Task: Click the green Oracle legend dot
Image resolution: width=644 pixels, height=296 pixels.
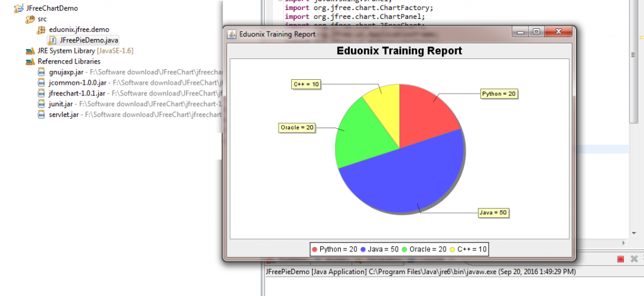Action: (404, 249)
